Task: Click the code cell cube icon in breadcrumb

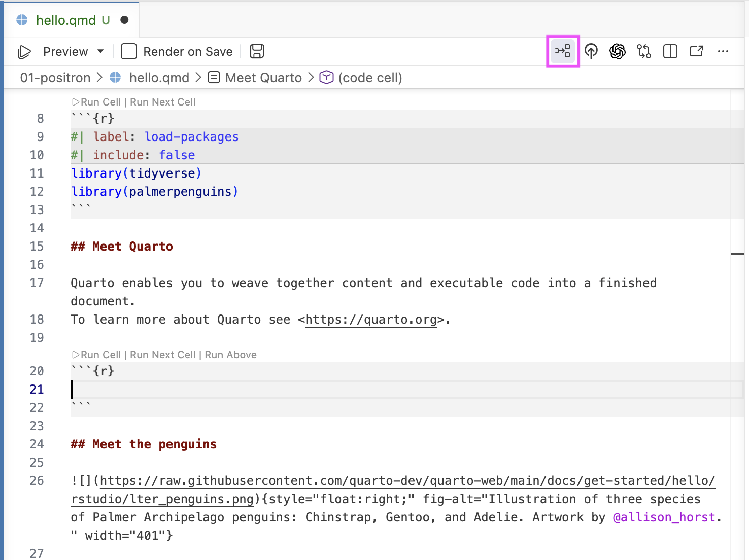Action: click(326, 78)
